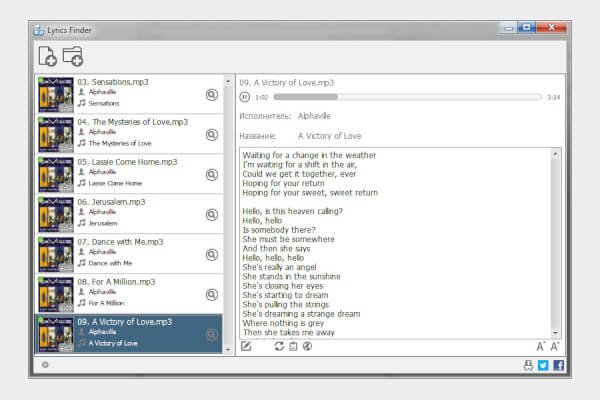Screen dimensions: 600x400
Task: Select 08. For A Million.mp3
Action: click(129, 295)
